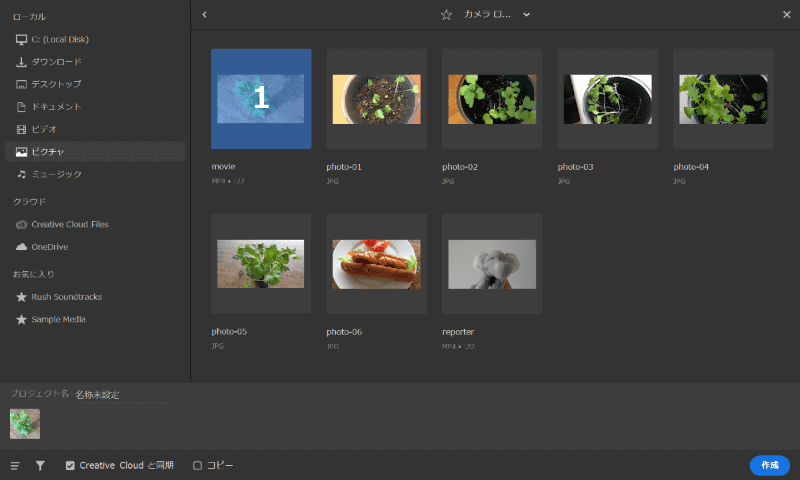800x480 pixels.
Task: Enable the コピー checkbox
Action: click(197, 465)
